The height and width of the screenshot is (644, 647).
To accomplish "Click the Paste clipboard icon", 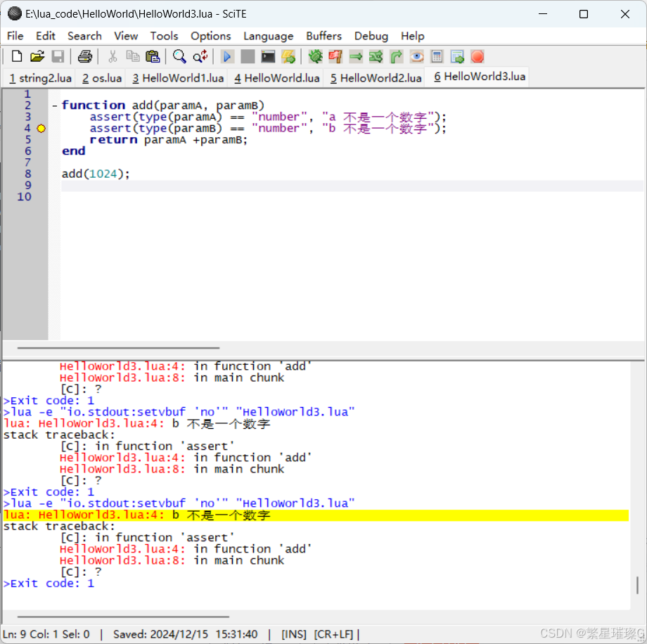I will 153,56.
